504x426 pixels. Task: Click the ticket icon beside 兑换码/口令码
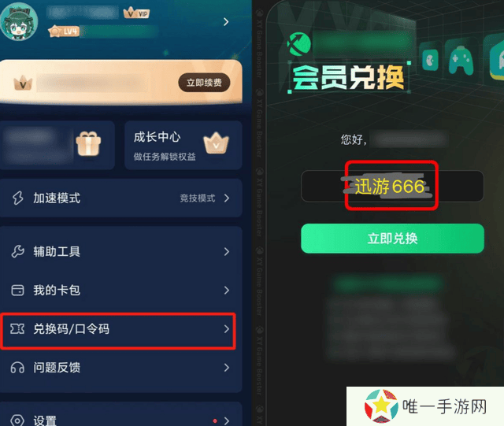tap(17, 328)
